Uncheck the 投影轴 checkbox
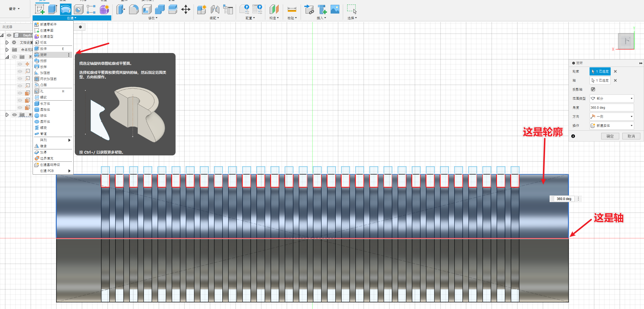The height and width of the screenshot is (309, 644). (x=593, y=89)
